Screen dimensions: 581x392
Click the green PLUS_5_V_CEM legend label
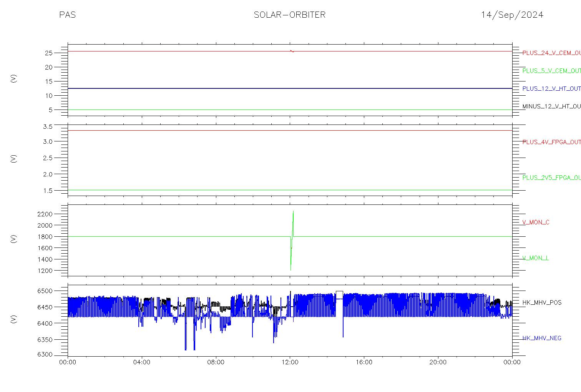[x=551, y=71]
